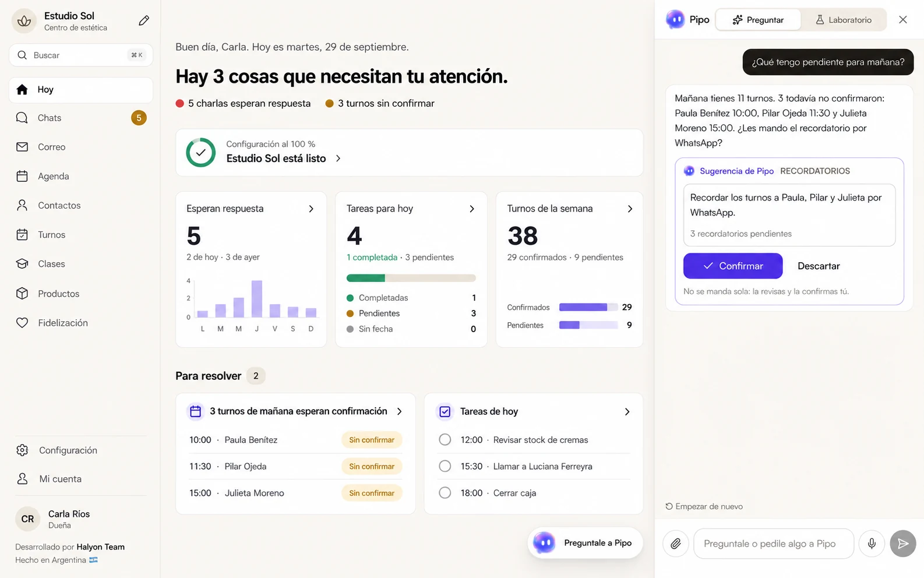
Task: Click the calendar icon on the turnos confirmation card
Action: pyautogui.click(x=196, y=411)
